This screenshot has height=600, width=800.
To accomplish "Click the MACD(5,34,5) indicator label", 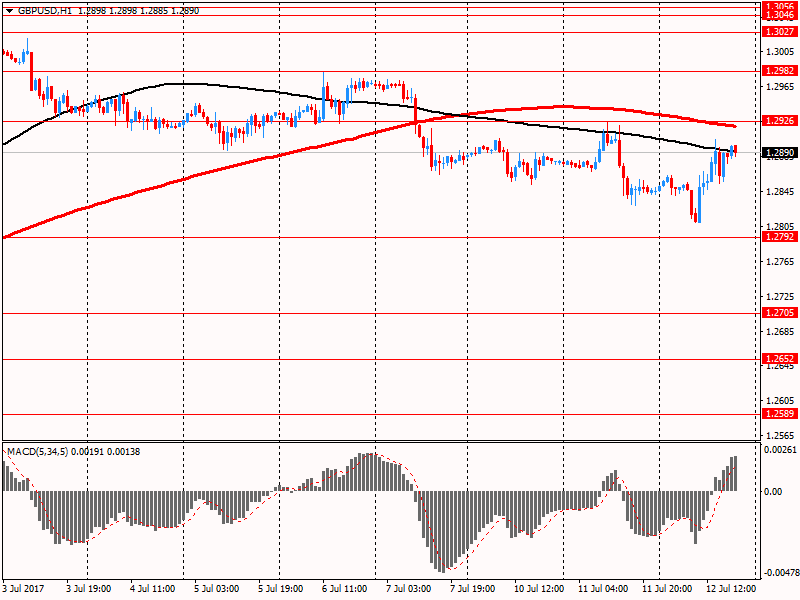I will point(42,452).
